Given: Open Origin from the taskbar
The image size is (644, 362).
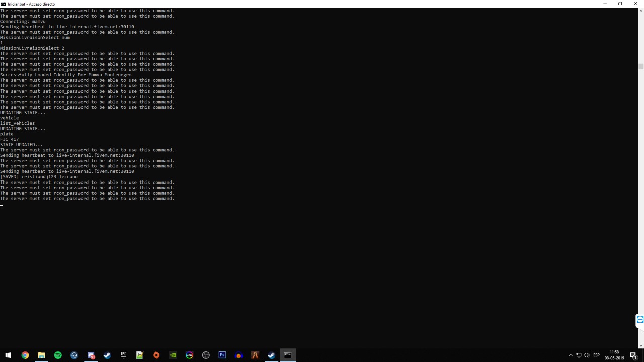Looking at the screenshot, I should pyautogui.click(x=156, y=355).
